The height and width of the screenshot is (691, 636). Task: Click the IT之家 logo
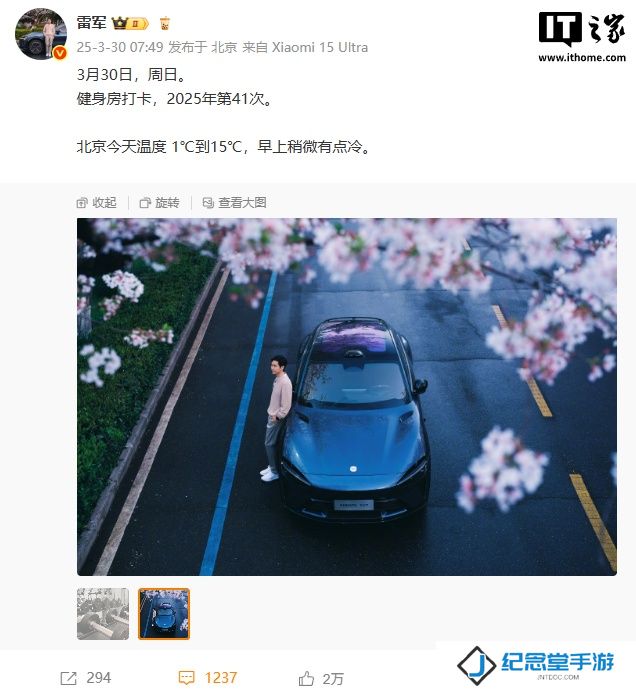coord(582,29)
